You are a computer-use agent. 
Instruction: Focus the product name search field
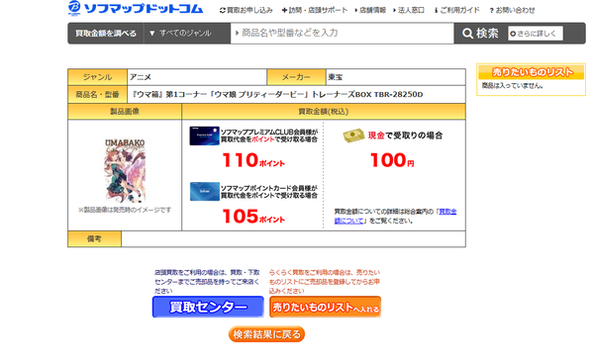pyautogui.click(x=343, y=33)
